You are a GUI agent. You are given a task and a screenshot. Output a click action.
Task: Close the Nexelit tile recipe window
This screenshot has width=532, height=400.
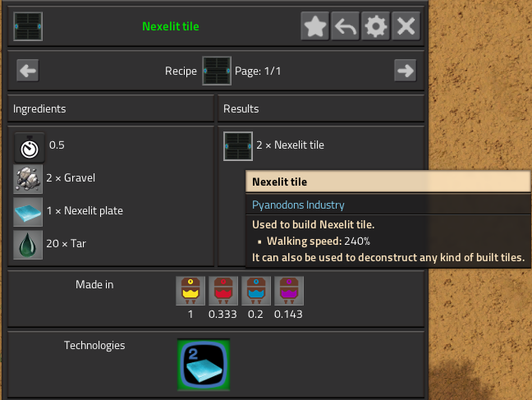[x=406, y=26]
